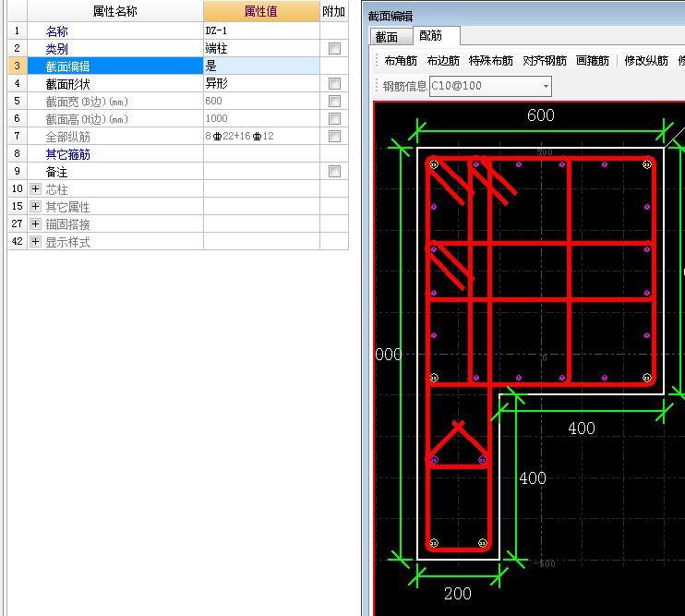Click the 备注 property name

pos(57,172)
